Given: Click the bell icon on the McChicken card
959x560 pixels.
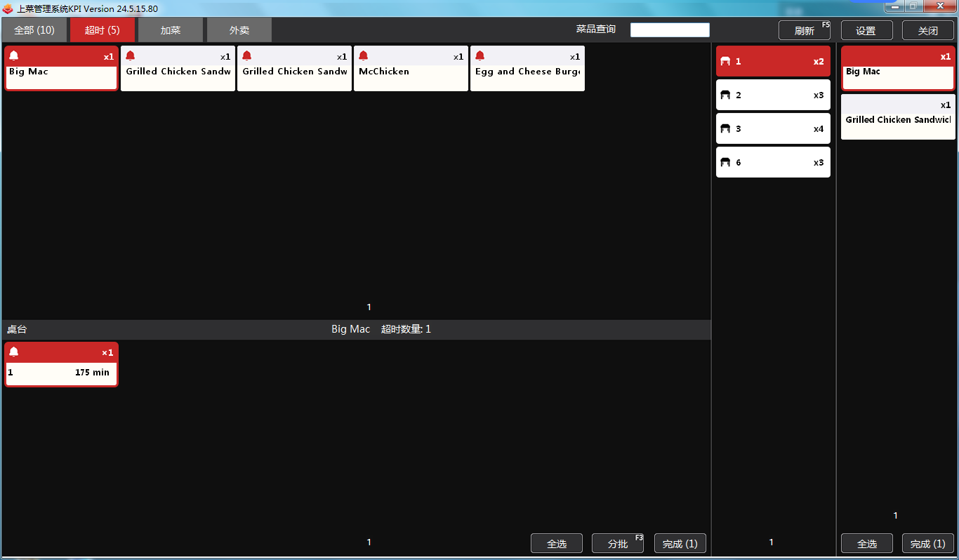Looking at the screenshot, I should (364, 56).
